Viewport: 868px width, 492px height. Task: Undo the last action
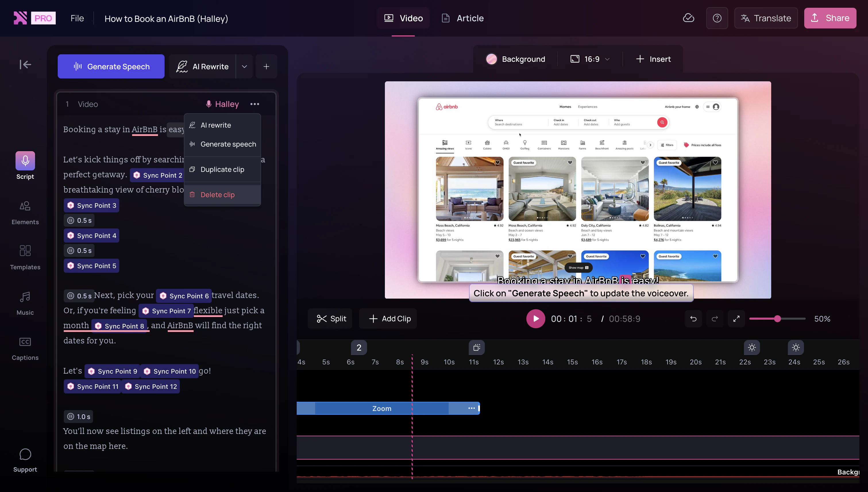point(693,318)
